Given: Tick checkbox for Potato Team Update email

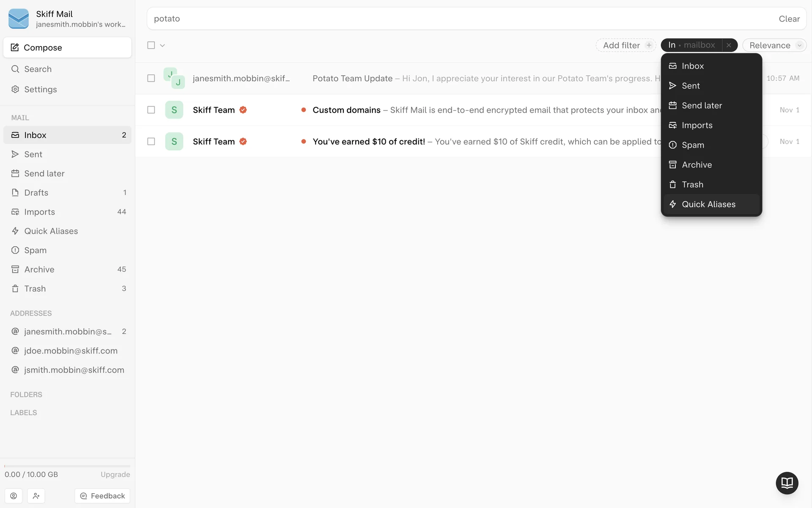Looking at the screenshot, I should 151,78.
